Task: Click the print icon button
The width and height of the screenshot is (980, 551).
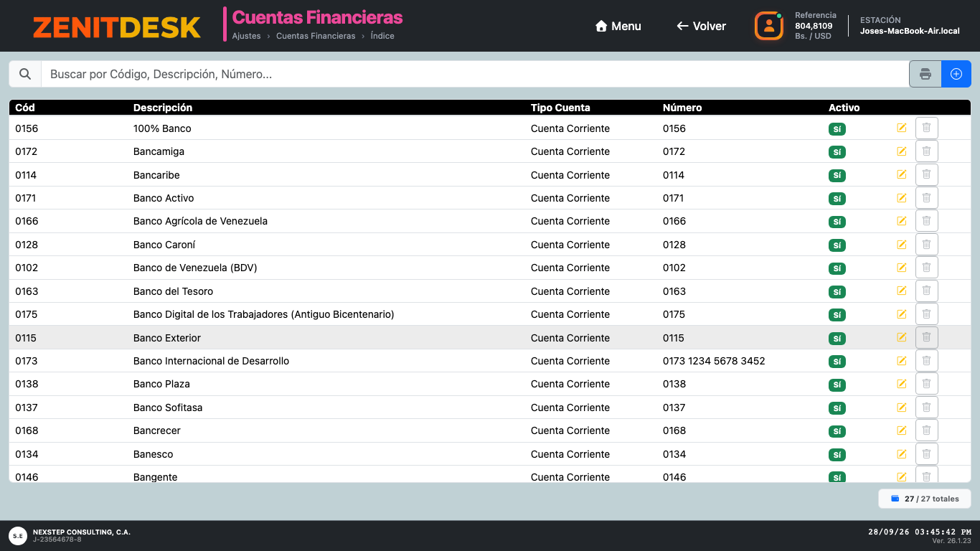Action: [x=925, y=74]
